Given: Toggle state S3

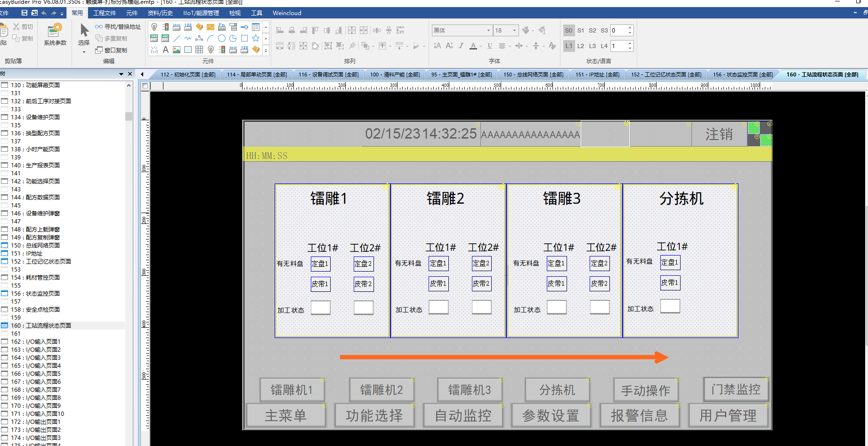Looking at the screenshot, I should point(604,30).
